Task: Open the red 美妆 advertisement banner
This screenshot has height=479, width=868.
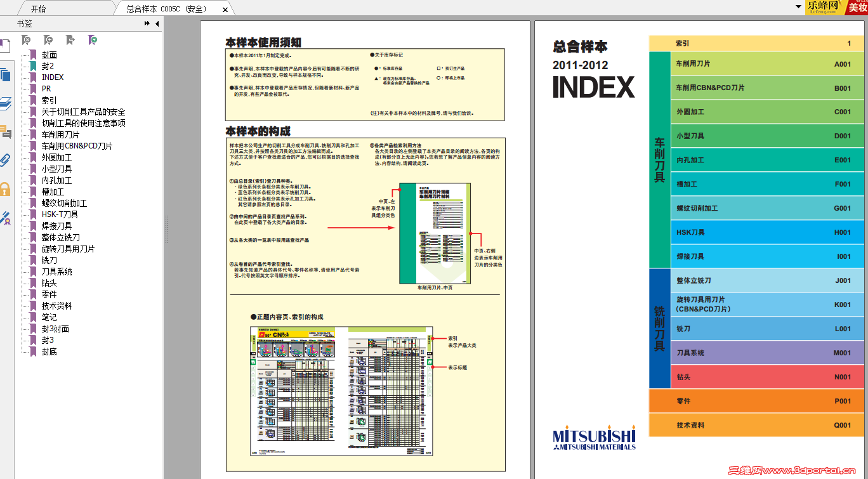Action: click(857, 7)
